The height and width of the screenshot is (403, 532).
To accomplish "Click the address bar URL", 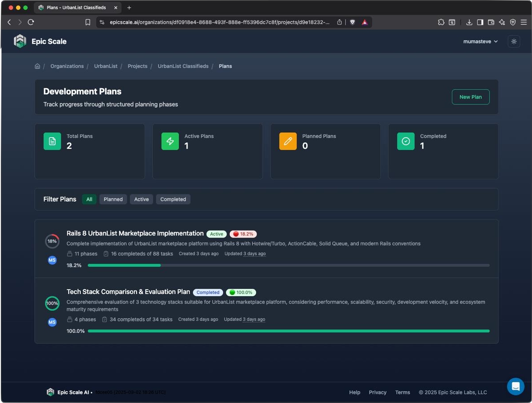I will (x=220, y=22).
